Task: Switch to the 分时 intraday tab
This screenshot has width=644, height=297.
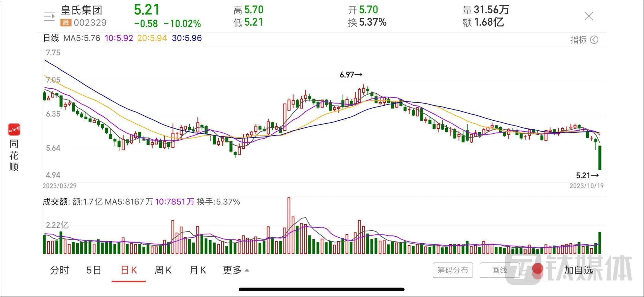Action: pyautogui.click(x=59, y=270)
